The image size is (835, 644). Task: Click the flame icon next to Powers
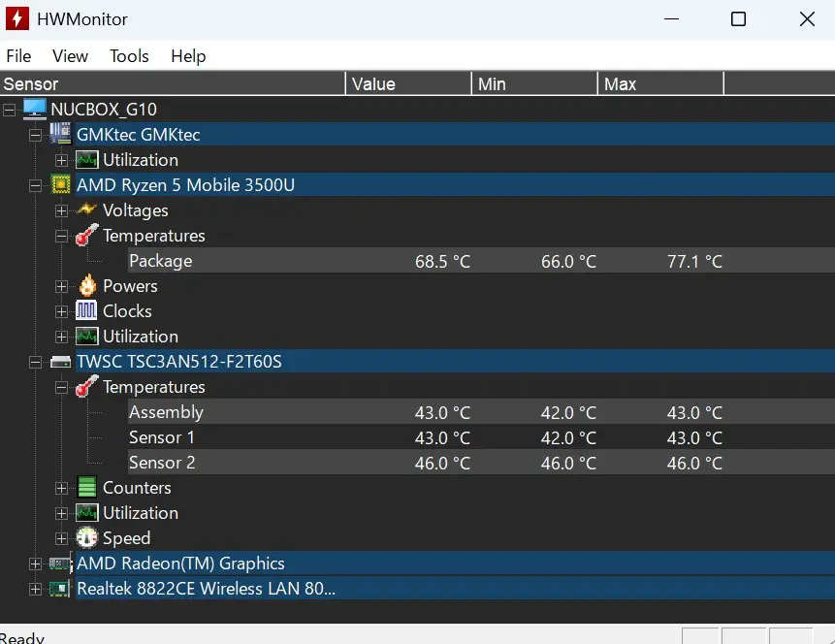pos(87,286)
